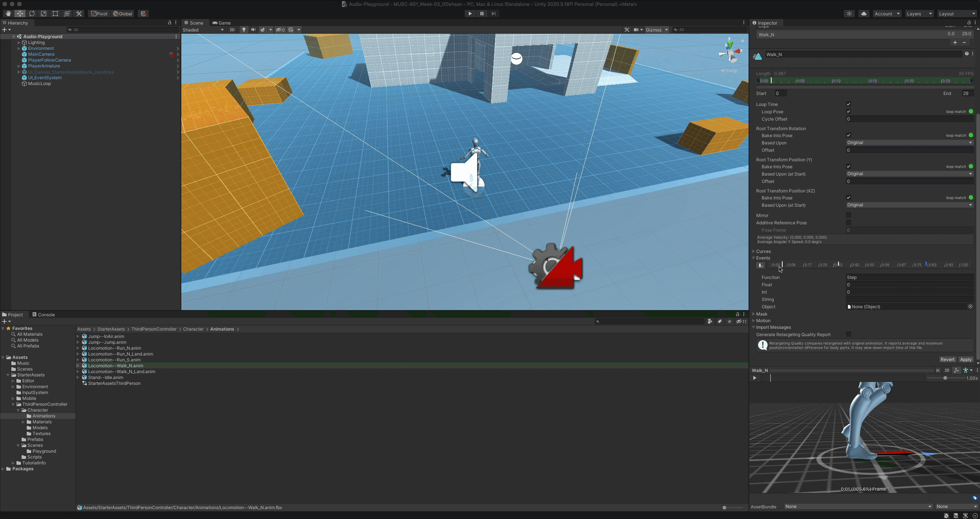
Task: Click the Add Event button
Action: [760, 265]
